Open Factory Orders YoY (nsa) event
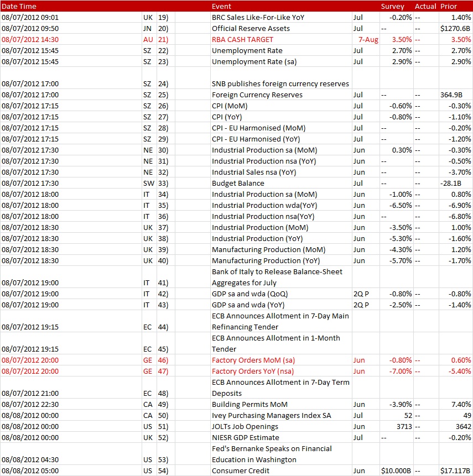The height and width of the screenshot is (476, 473). coord(252,371)
